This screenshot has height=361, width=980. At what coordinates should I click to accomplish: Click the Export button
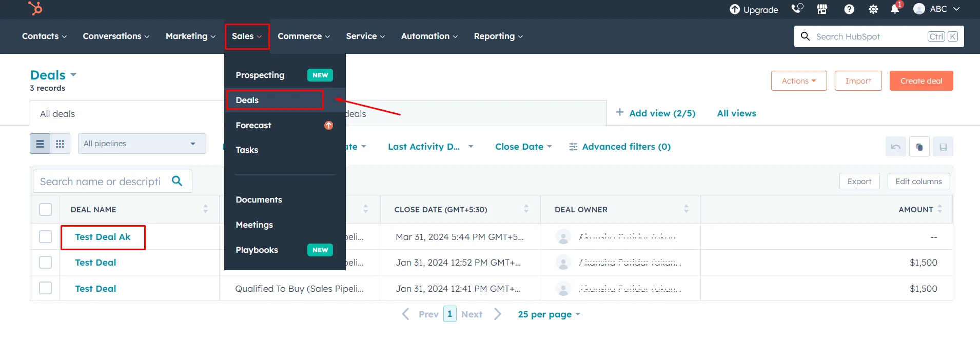coord(859,181)
